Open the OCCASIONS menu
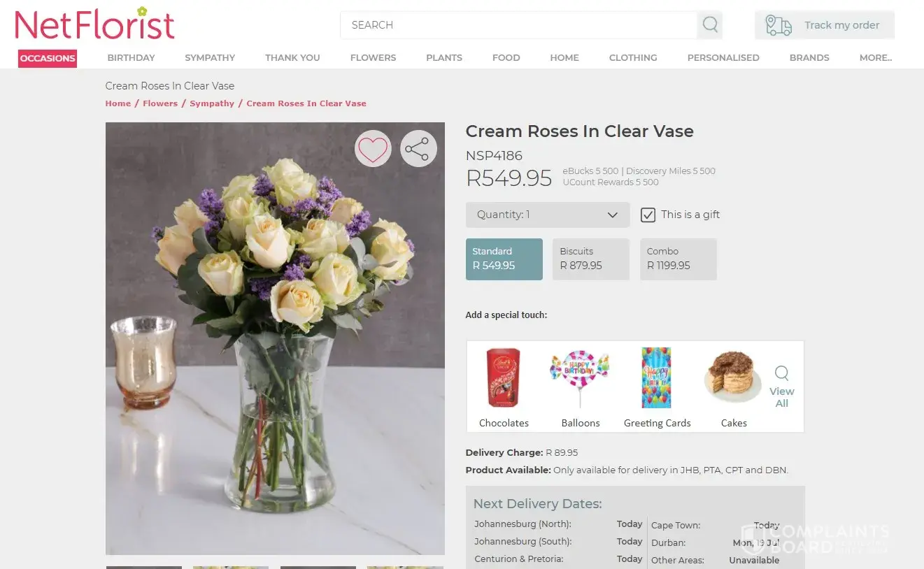The image size is (924, 569). [x=48, y=58]
